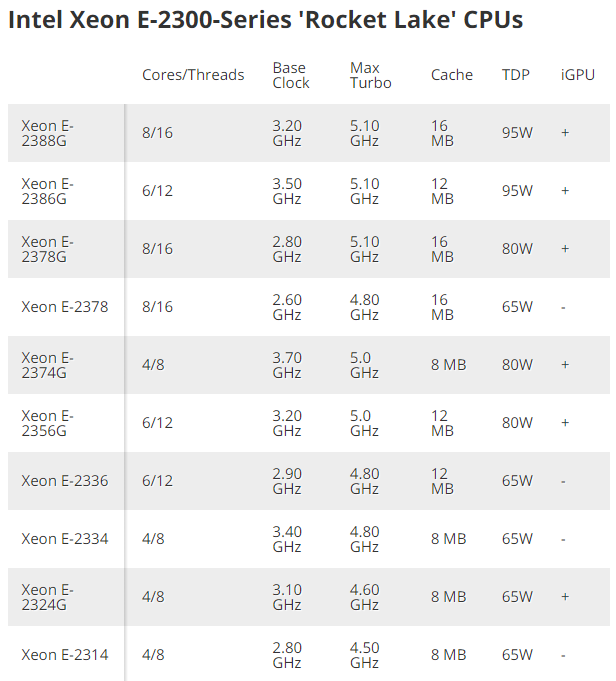Viewport: 616px width, 681px height.
Task: Click the Xeon E-2324G model name
Action: coord(48,597)
